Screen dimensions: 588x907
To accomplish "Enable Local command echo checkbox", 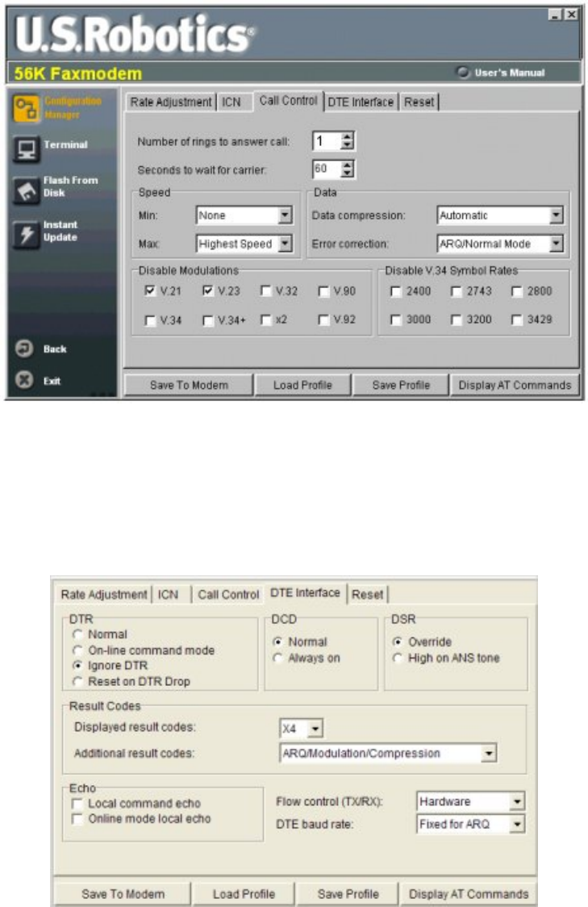I will [x=77, y=804].
